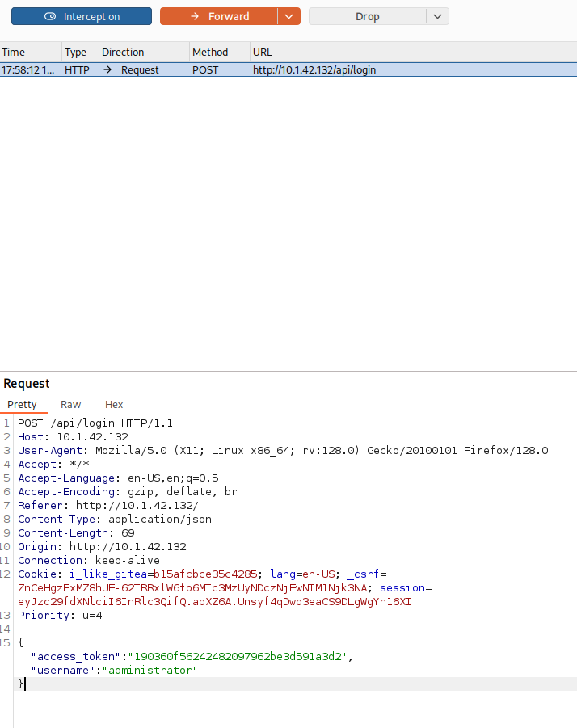Drop the intercepted request
The height and width of the screenshot is (728, 577).
click(367, 16)
